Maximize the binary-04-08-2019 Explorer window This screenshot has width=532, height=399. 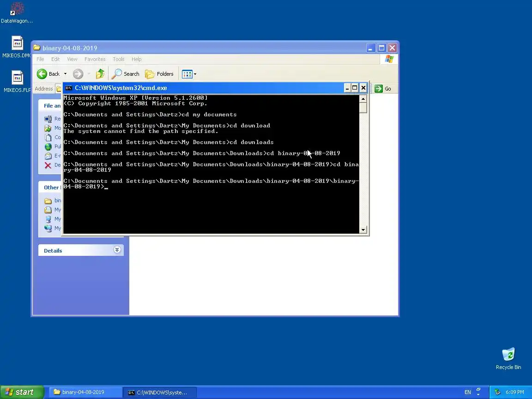pos(381,48)
